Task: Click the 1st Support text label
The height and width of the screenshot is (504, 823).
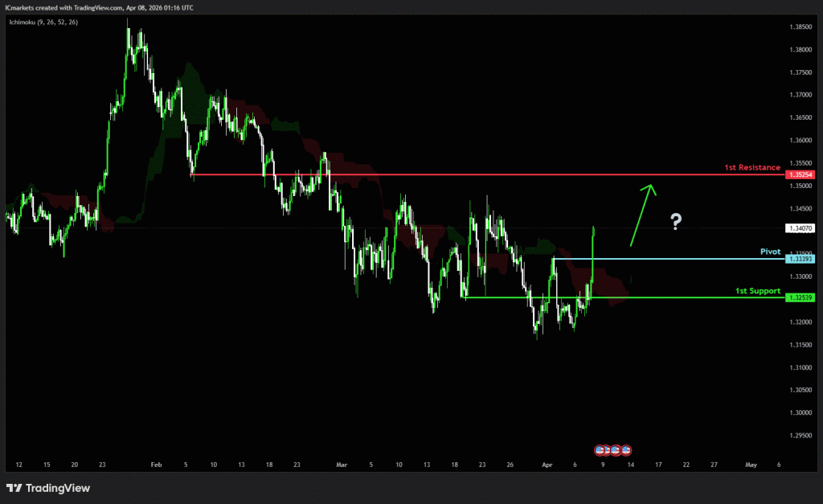Action: click(x=757, y=291)
